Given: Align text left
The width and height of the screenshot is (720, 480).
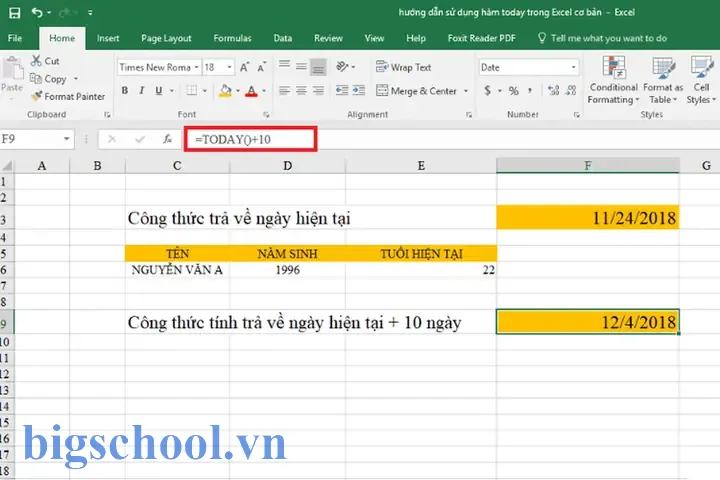Looking at the screenshot, I should click(284, 90).
